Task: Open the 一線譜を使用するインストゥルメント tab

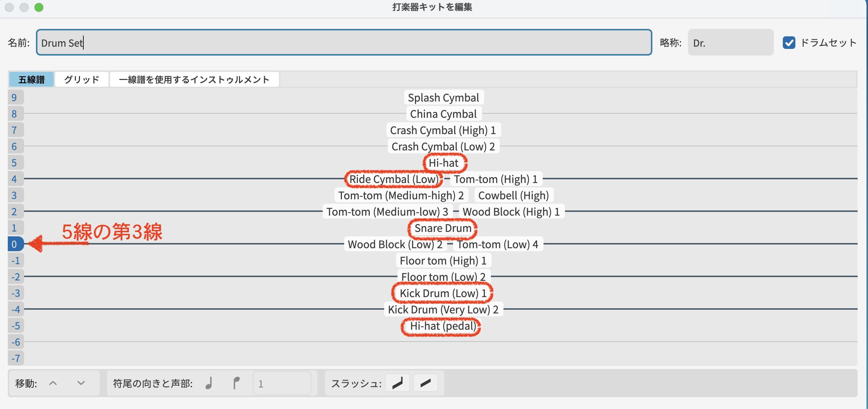Action: pos(194,79)
